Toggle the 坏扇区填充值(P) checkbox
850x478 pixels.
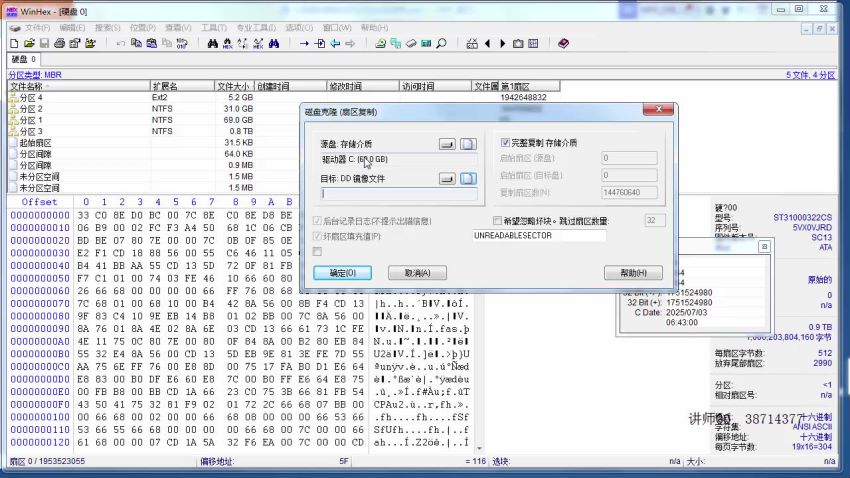point(317,236)
